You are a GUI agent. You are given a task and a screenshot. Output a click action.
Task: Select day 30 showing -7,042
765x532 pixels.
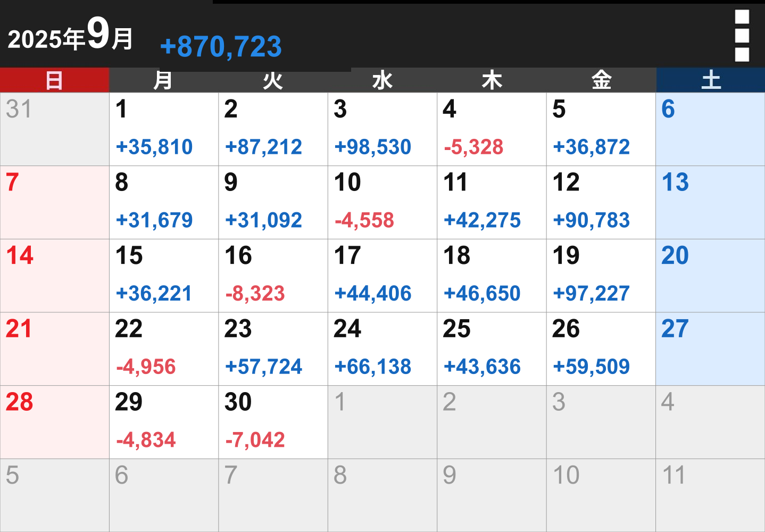[x=273, y=422]
